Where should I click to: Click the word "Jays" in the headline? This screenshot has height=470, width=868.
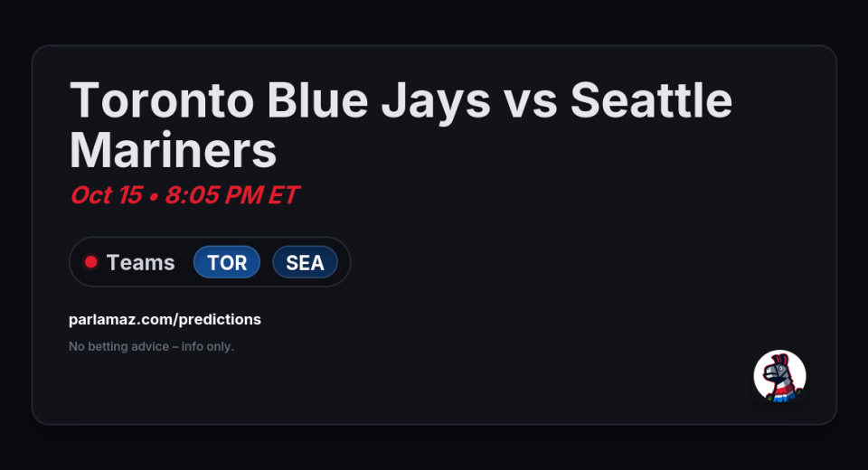coord(435,100)
